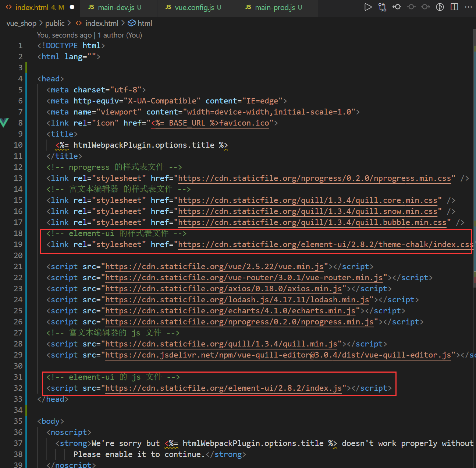476x468 pixels.
Task: Switch to the main-dev.js tab
Action: point(116,7)
